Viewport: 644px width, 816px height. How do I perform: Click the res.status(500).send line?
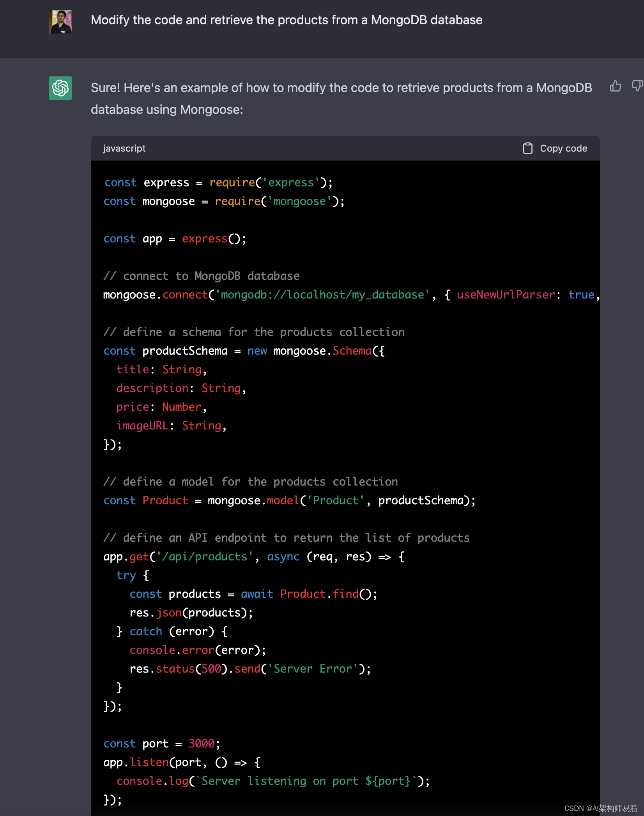[x=250, y=669]
